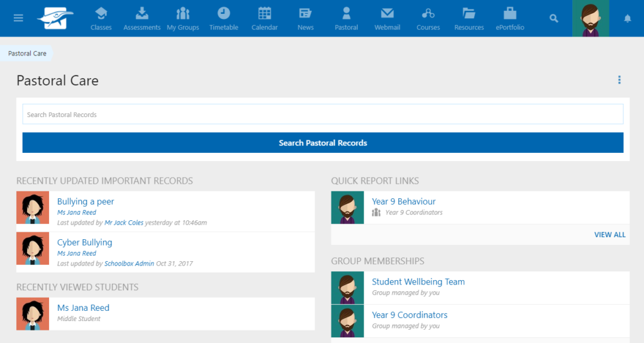
Task: Open user profile avatar menu
Action: [591, 18]
